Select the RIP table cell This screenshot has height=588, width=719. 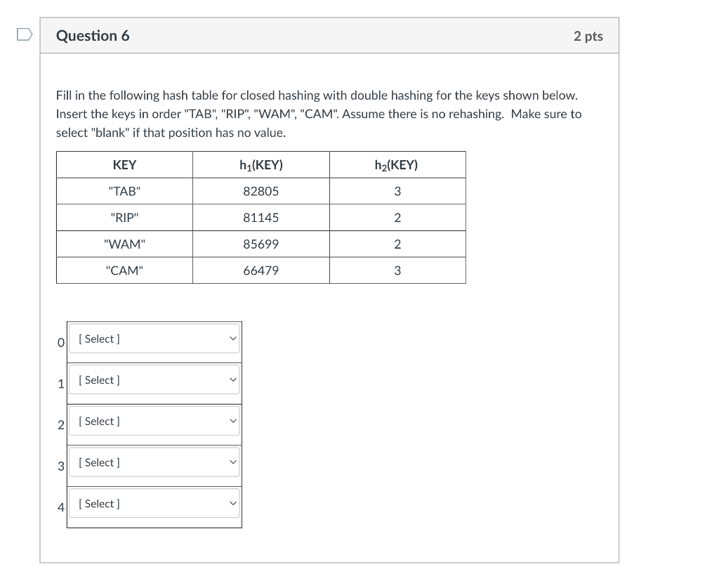click(124, 217)
